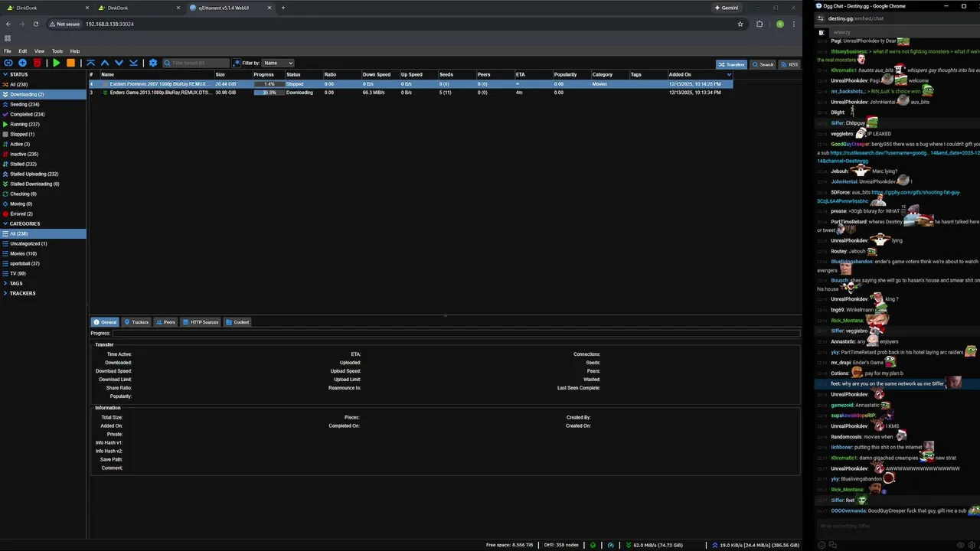Sort torrents by Down Speed column
Image resolution: width=980 pixels, height=551 pixels.
380,74
